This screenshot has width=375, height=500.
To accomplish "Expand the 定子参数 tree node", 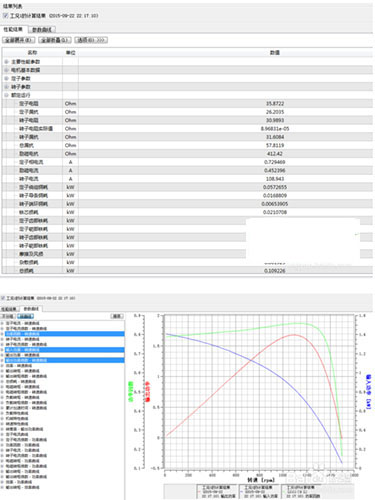I will coord(6,78).
